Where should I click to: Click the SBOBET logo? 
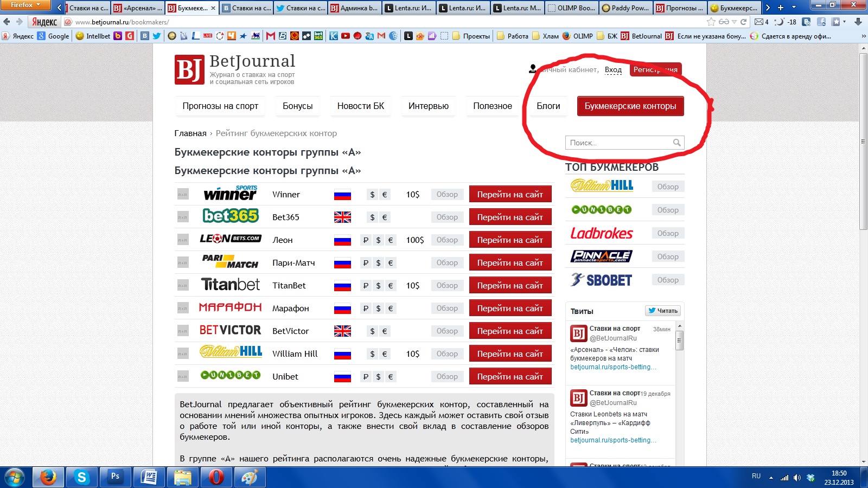602,280
